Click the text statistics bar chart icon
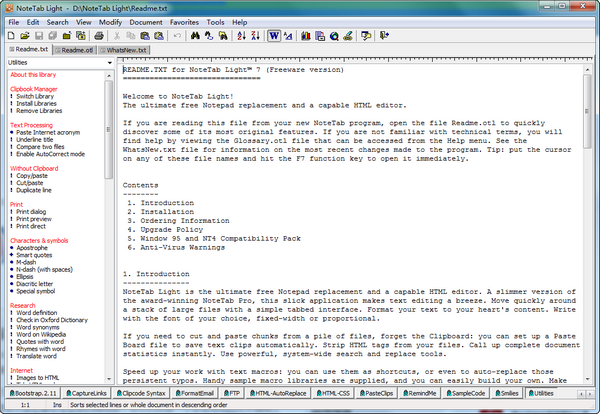600x414 pixels. (x=306, y=36)
